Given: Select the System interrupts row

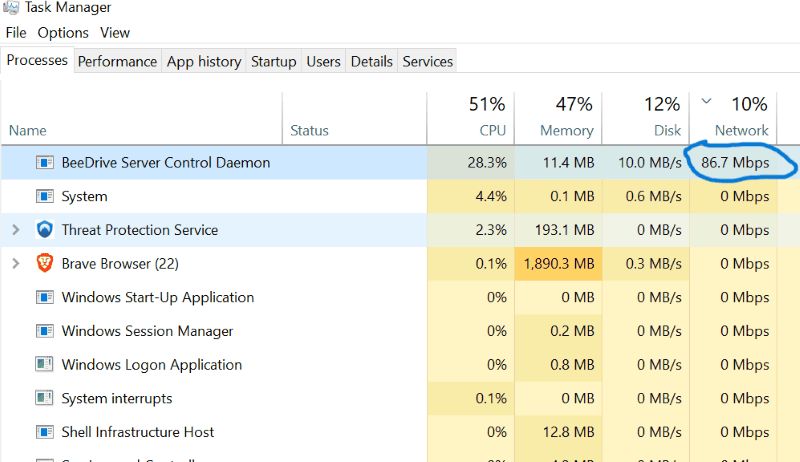Looking at the screenshot, I should click(400, 398).
